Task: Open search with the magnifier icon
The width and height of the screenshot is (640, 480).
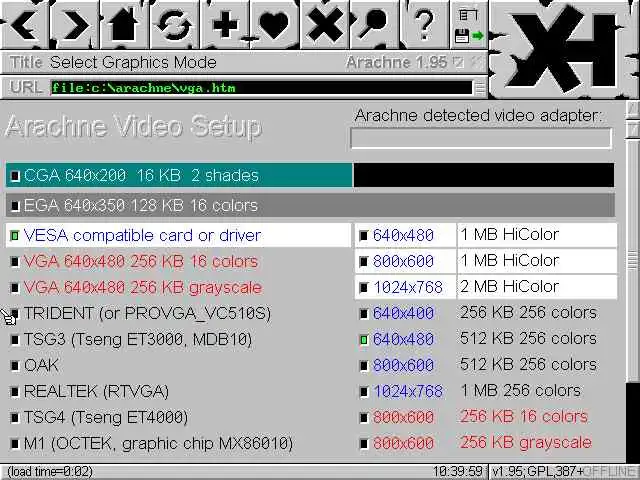Action: (x=374, y=25)
